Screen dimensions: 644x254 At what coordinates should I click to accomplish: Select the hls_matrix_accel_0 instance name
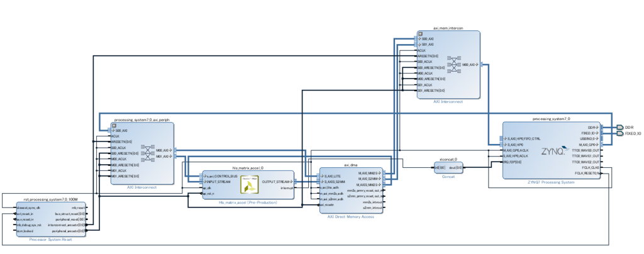(x=248, y=168)
